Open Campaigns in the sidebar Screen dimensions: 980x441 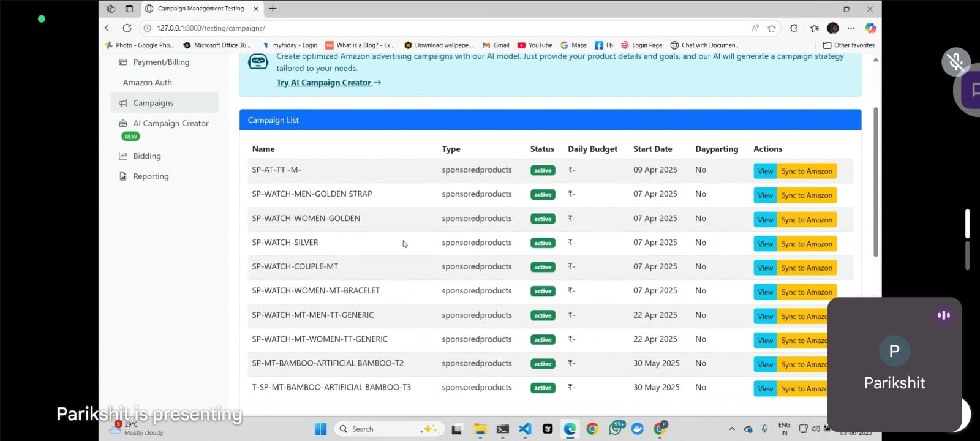click(153, 103)
